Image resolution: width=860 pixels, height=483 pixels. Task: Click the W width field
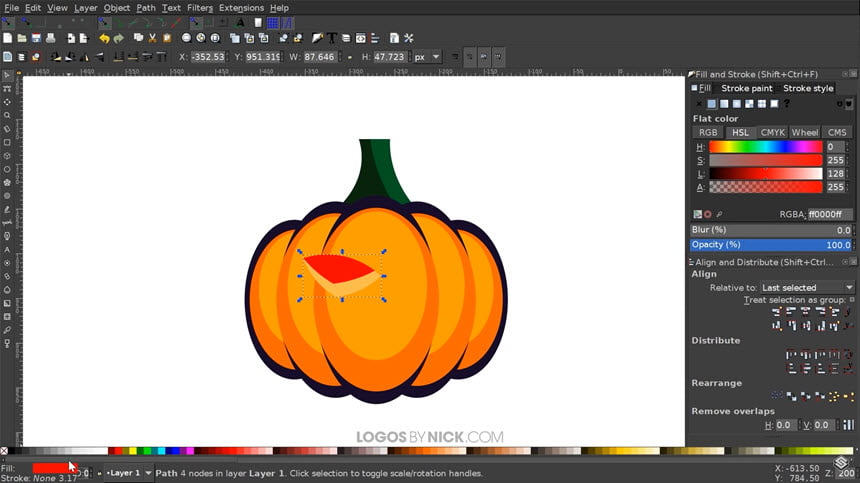319,57
